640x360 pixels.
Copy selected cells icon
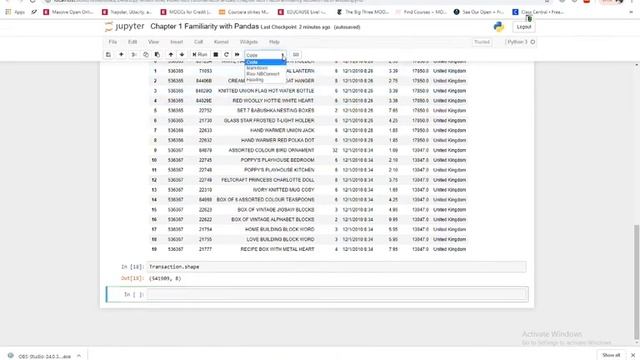coord(146,55)
